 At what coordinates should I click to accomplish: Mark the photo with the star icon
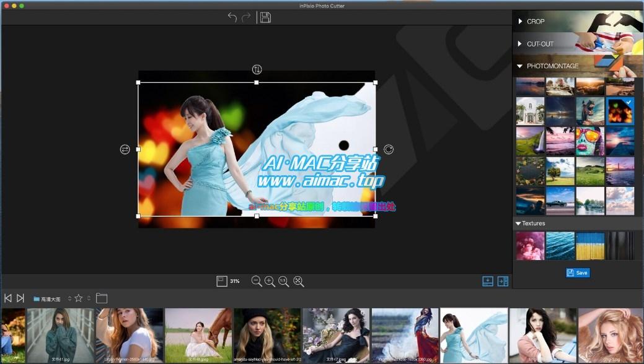[x=79, y=298]
